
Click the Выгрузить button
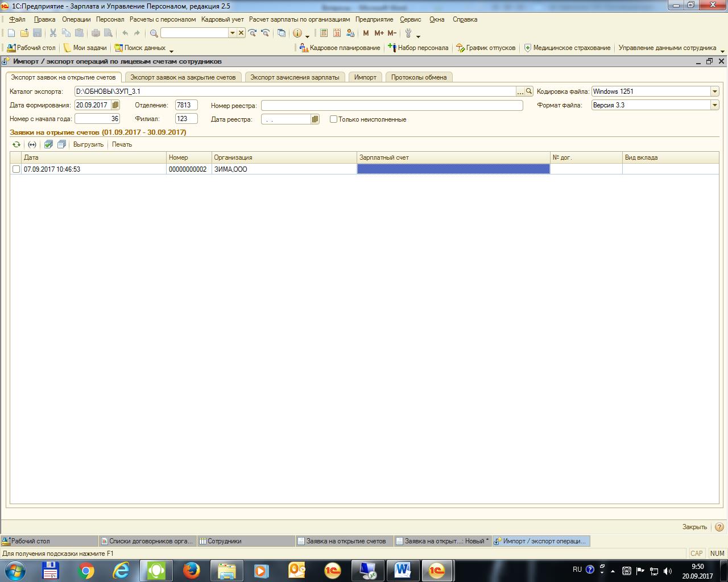point(88,144)
